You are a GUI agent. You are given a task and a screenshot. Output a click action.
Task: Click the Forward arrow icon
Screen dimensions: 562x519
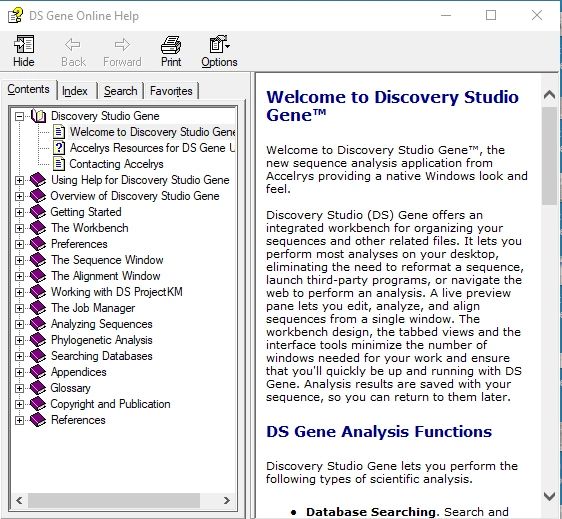122,45
